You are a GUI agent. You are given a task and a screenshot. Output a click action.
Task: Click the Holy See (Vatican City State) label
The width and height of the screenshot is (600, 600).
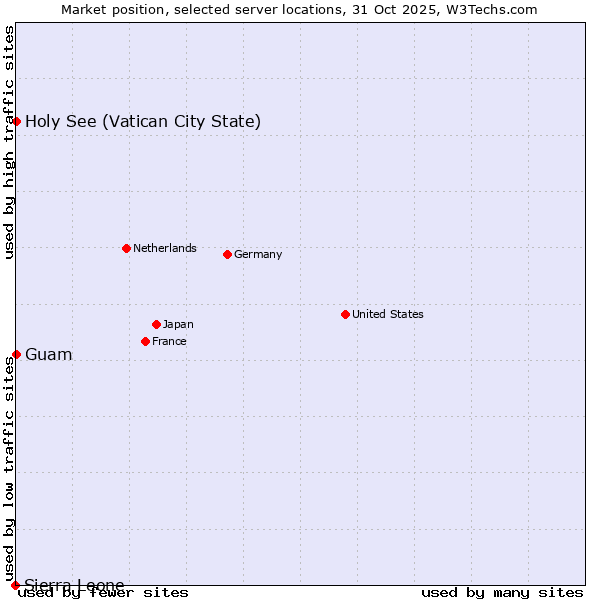pos(143,122)
